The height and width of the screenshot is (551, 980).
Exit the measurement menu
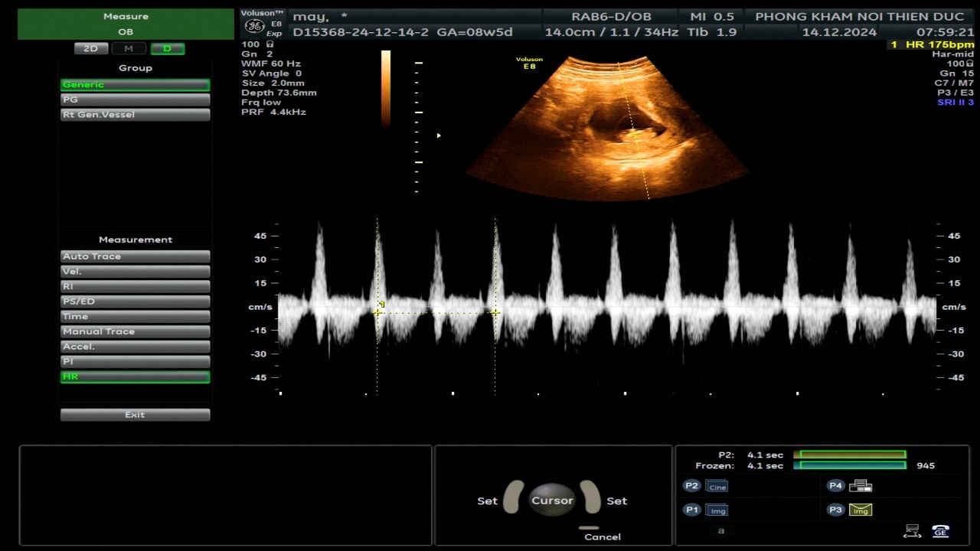(135, 415)
